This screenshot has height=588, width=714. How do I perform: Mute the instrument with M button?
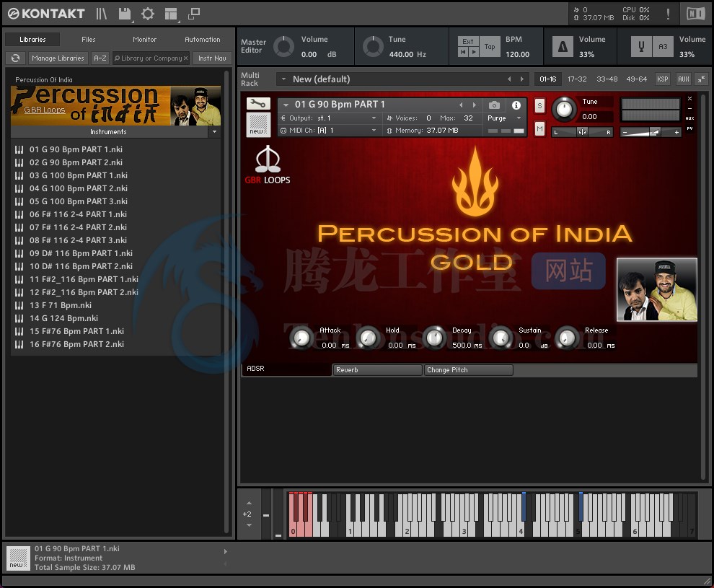click(x=539, y=129)
